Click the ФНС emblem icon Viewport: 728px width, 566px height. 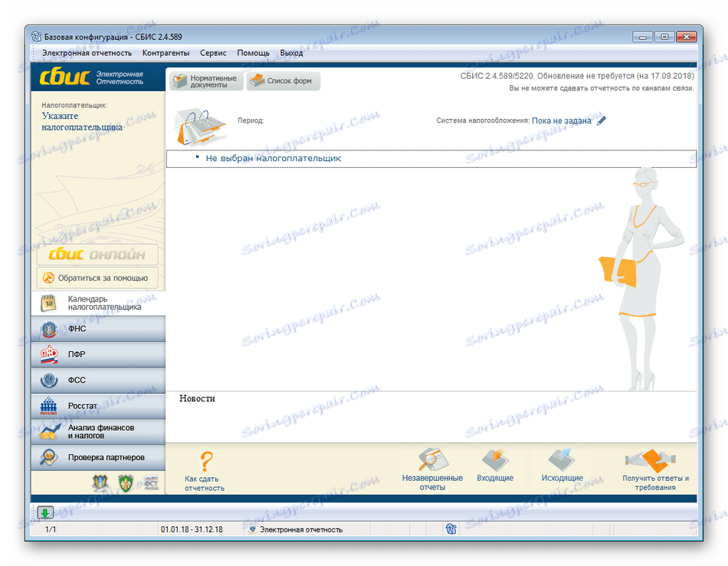(x=49, y=329)
